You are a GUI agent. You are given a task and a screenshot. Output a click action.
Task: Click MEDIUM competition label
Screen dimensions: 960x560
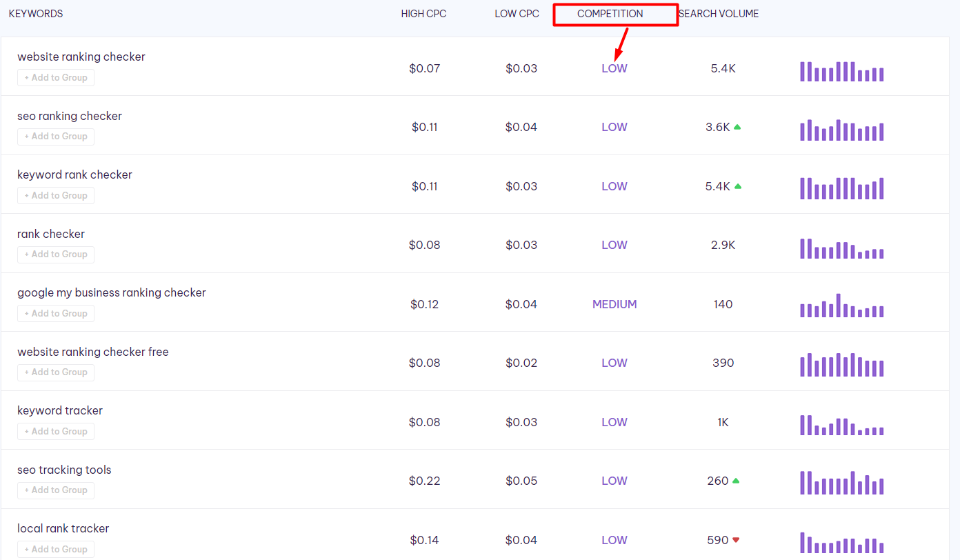614,304
